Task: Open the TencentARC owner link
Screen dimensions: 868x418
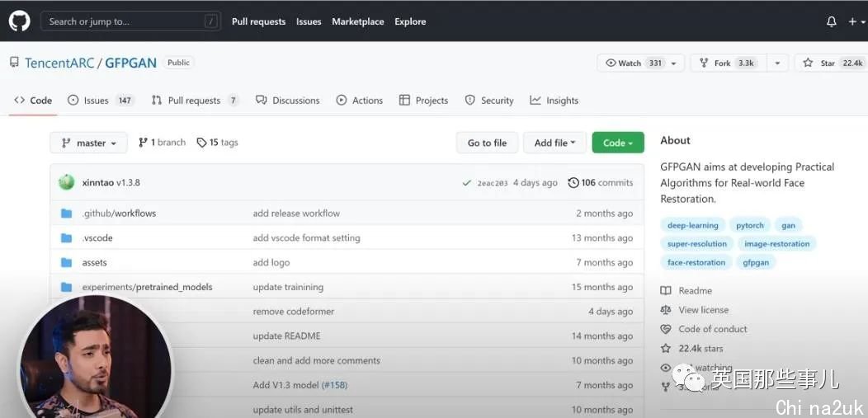Action: coord(59,63)
